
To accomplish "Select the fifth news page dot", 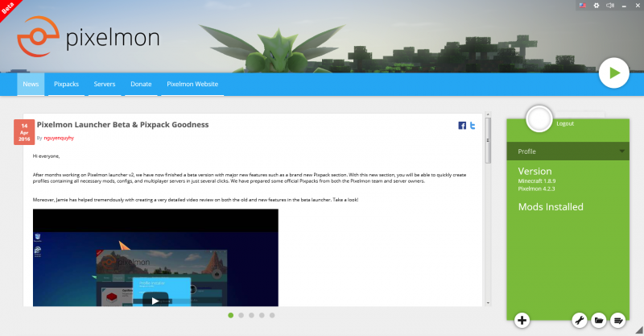I will click(x=272, y=315).
